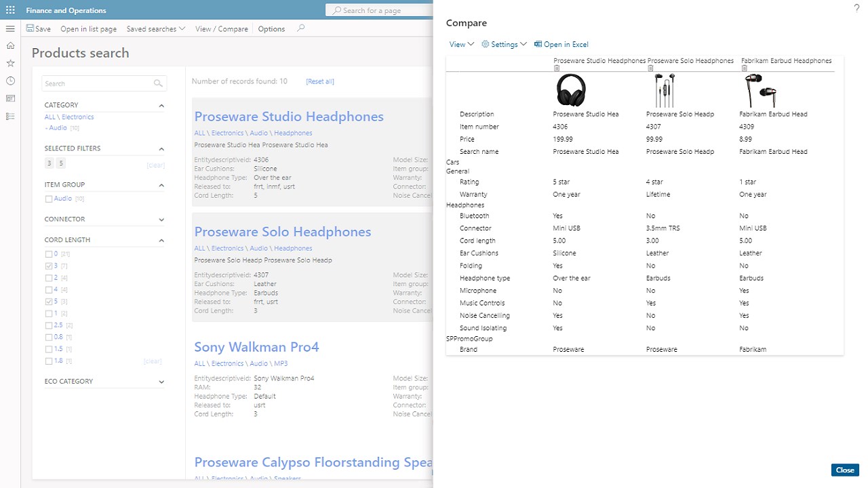This screenshot has height=488, width=868.
Task: Click ALL category breadcrumb in filter
Action: click(50, 117)
